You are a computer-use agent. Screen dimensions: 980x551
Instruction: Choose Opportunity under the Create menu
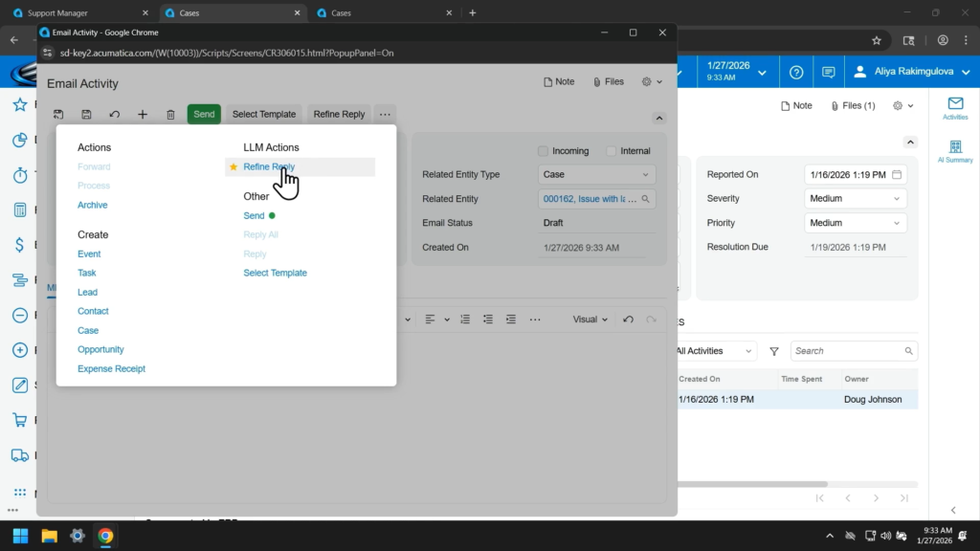[x=100, y=350]
